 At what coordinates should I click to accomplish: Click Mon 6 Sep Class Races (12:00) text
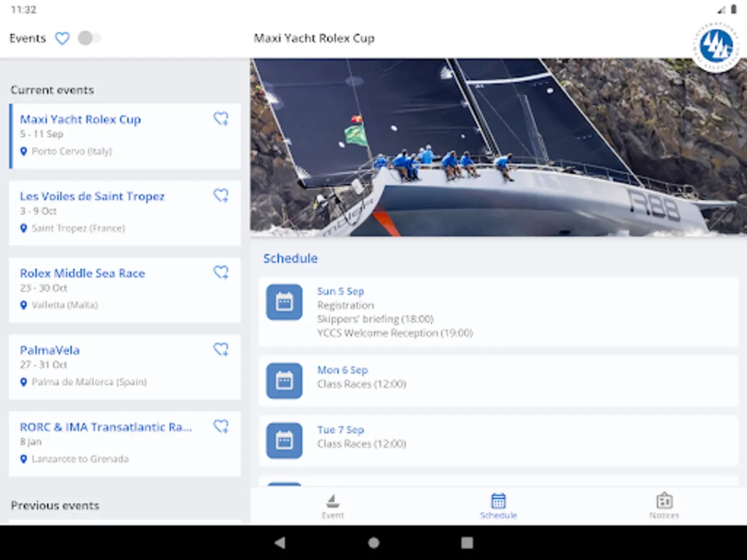362,385
